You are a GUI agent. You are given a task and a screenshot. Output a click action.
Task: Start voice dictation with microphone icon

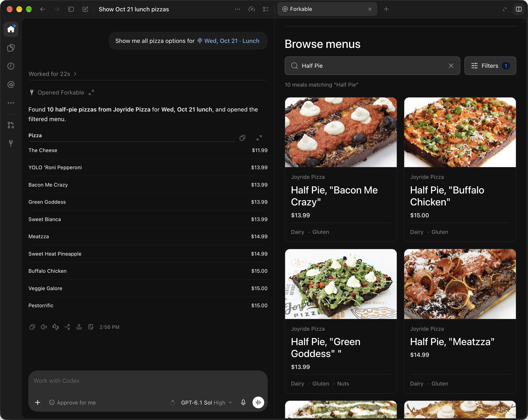point(243,402)
